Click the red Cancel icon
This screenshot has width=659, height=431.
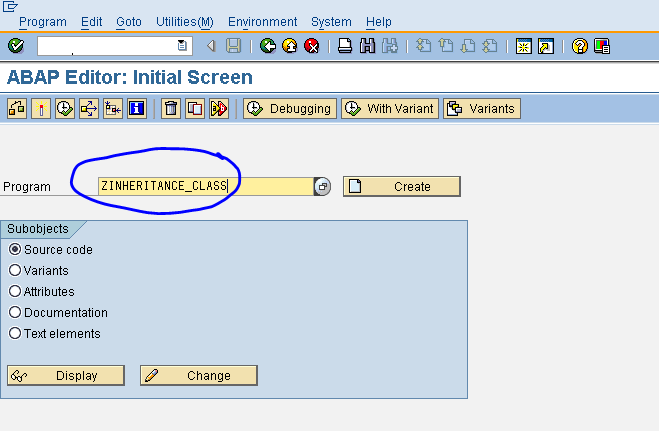[x=311, y=45]
